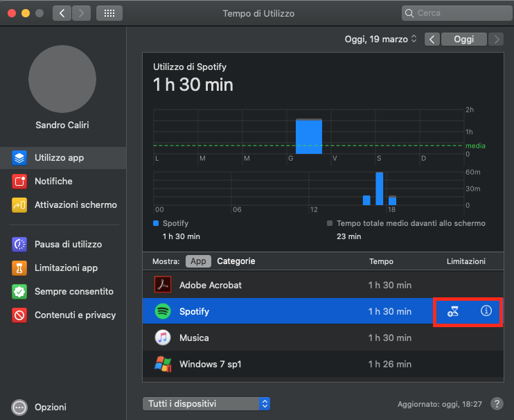Open the help question mark button
The width and height of the screenshot is (514, 420).
tap(497, 403)
